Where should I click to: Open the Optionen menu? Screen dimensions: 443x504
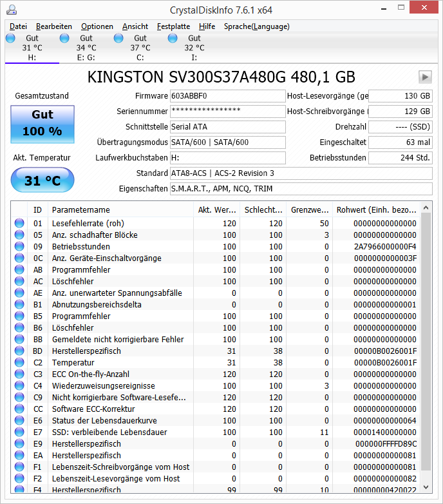click(97, 26)
